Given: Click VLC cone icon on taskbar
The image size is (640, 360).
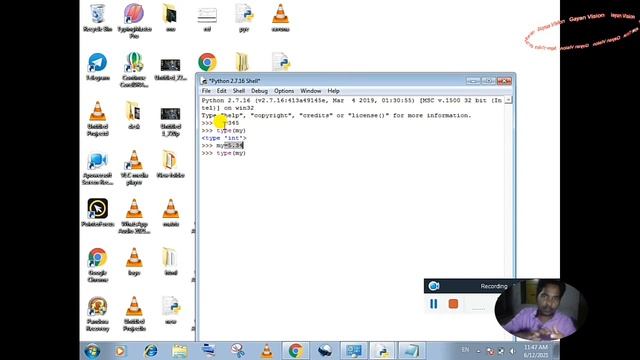Looking at the screenshot, I should coord(266,351).
